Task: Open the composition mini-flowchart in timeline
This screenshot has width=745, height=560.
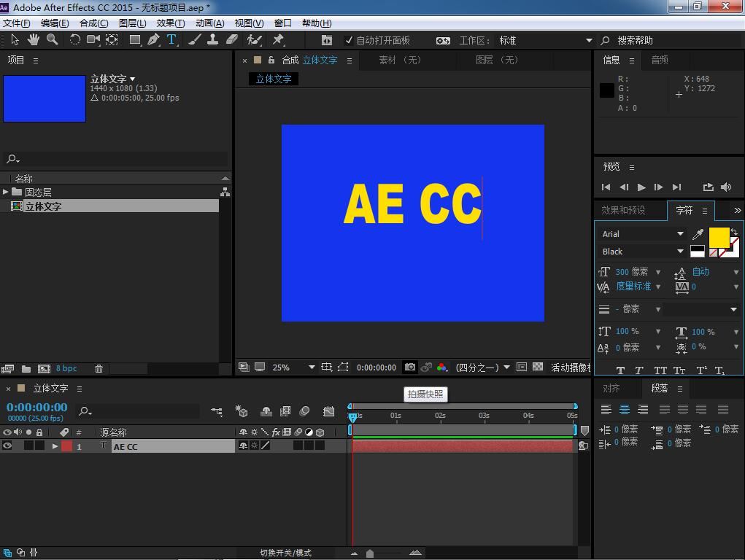Action: click(217, 411)
